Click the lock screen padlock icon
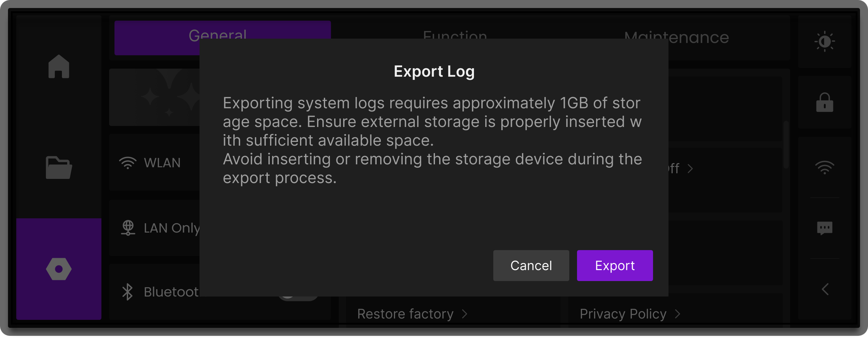868x338 pixels. pyautogui.click(x=824, y=103)
